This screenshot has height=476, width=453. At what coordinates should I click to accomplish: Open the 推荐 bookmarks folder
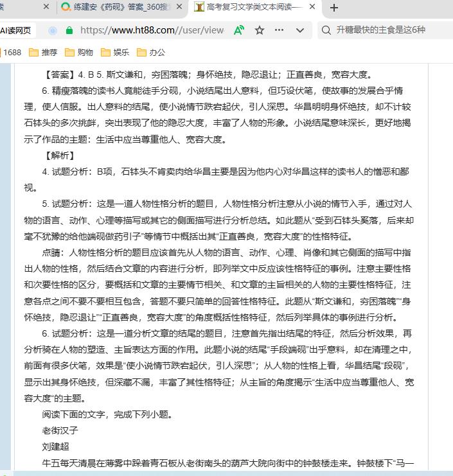43,53
